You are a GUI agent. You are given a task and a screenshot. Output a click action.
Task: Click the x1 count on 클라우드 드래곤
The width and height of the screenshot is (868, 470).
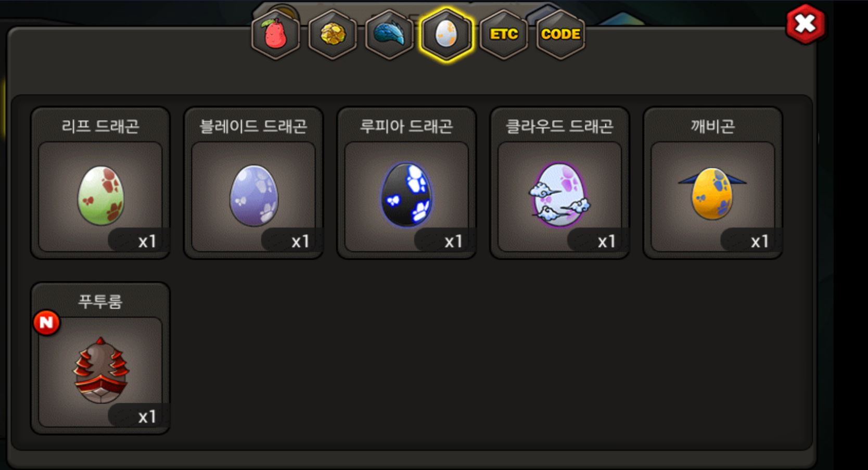tap(606, 241)
